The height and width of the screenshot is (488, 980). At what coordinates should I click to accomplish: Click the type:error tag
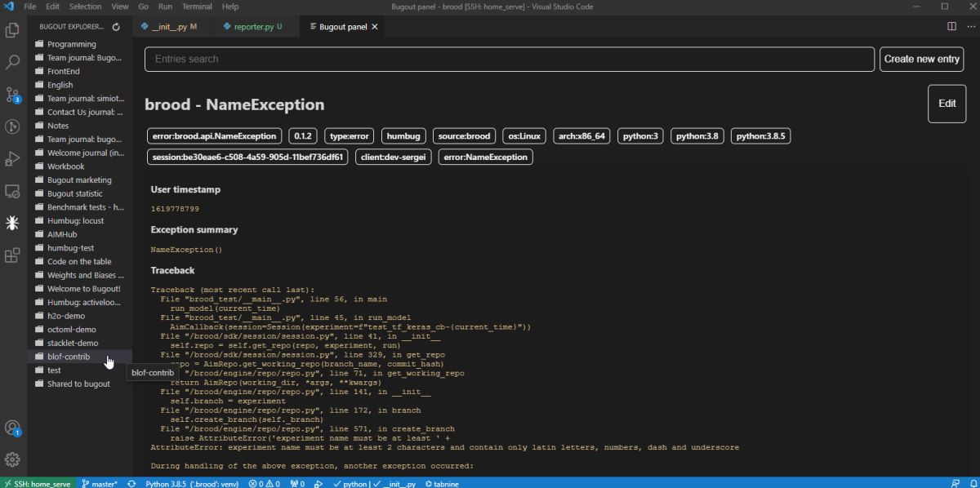(349, 136)
